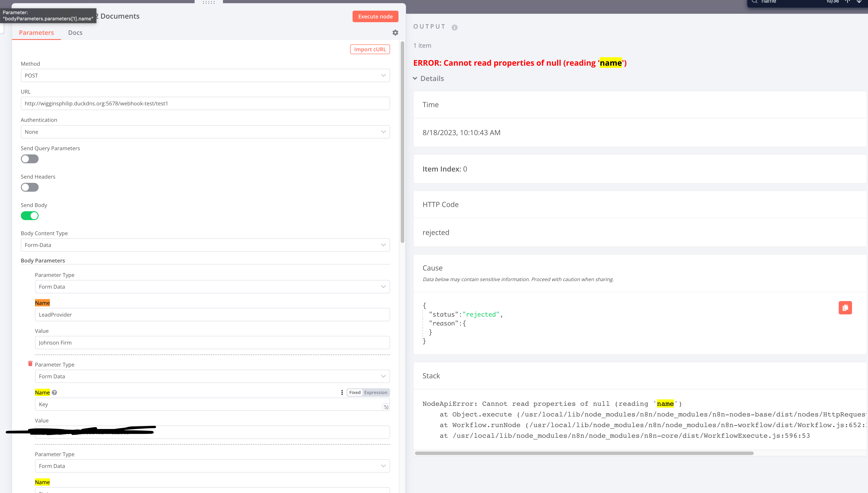Viewport: 868px width, 493px height.
Task: Copy the Cause JSON to clipboard
Action: coord(845,308)
